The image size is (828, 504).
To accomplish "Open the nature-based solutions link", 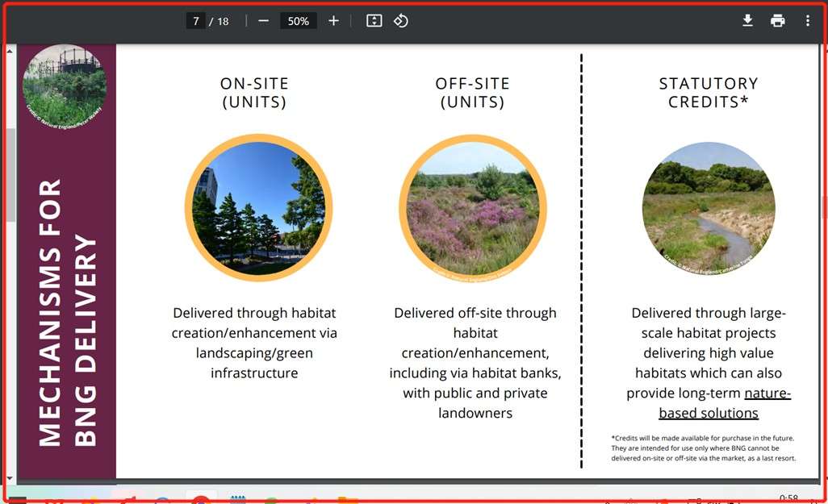I will 709,403.
